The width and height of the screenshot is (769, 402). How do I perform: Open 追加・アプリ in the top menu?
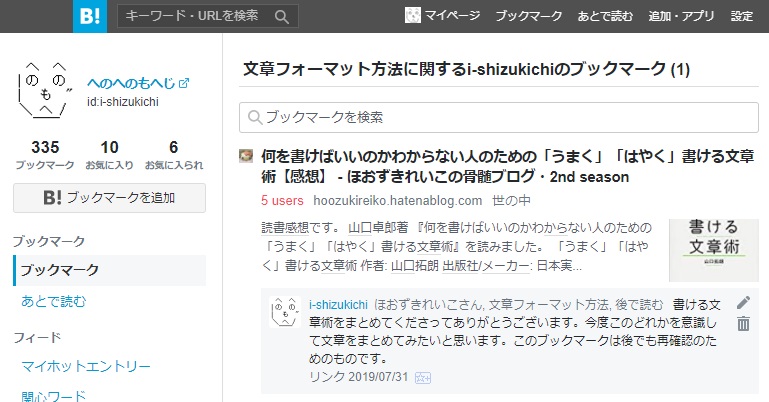(681, 16)
